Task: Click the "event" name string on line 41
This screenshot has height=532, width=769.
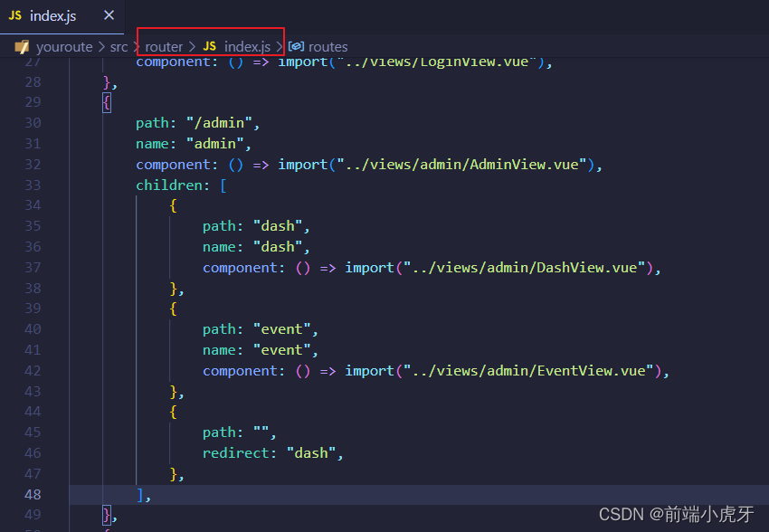Action: tap(282, 350)
